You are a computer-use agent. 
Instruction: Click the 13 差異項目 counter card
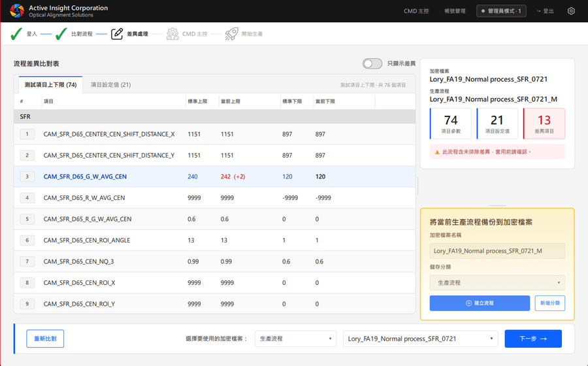point(544,124)
